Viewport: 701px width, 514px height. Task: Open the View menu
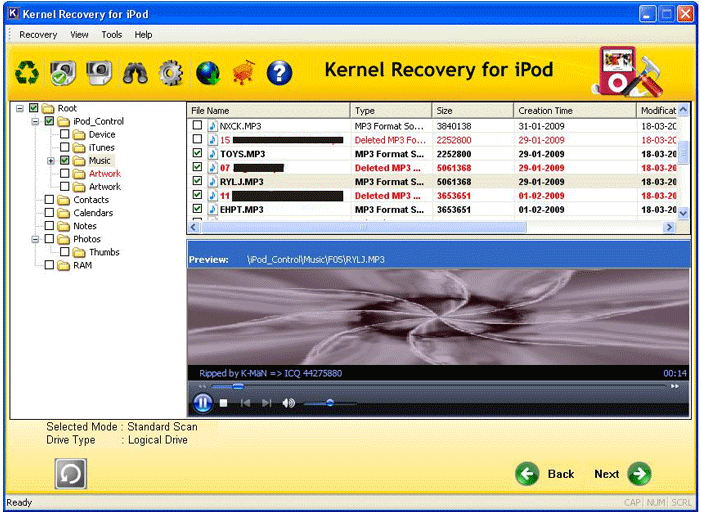coord(79,34)
